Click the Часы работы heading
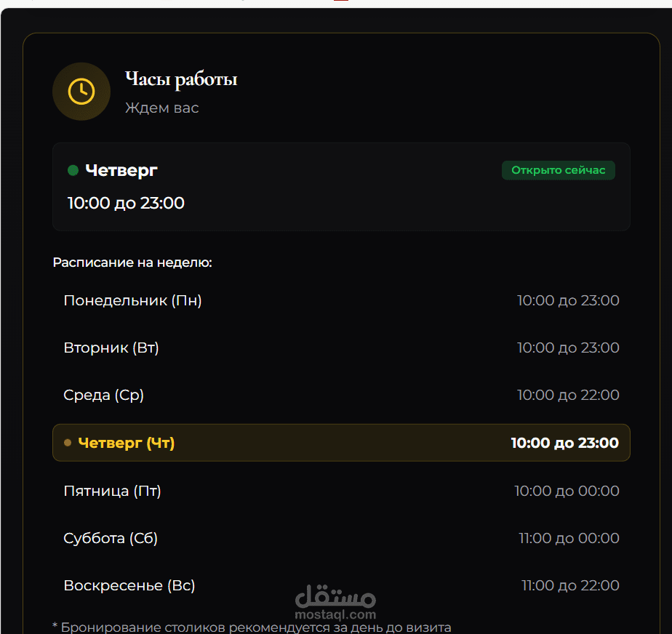672x634 pixels. pos(181,80)
